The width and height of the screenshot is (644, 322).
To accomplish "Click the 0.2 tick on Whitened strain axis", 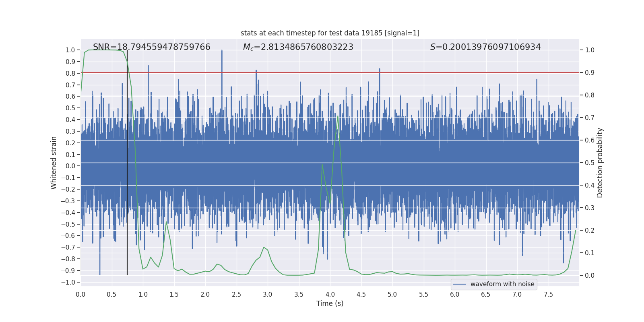I will click(70, 143).
